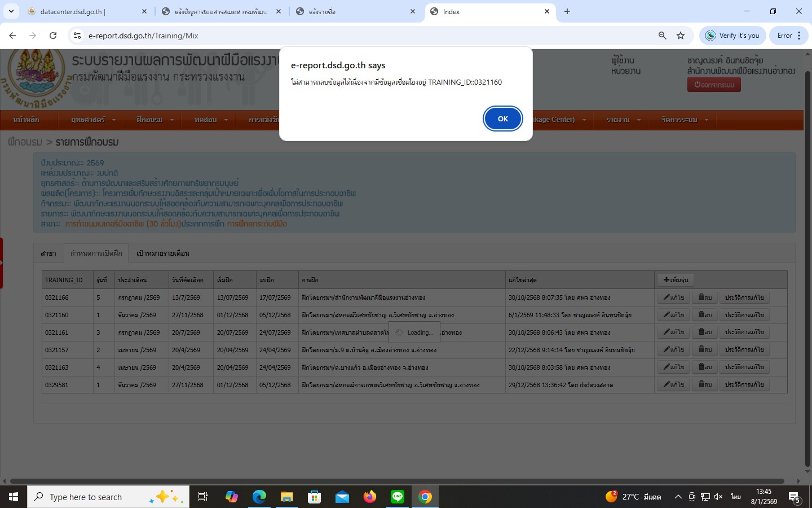Image resolution: width=812 pixels, height=508 pixels.
Task: Open the tab search dropdown arrow
Action: coord(11,11)
